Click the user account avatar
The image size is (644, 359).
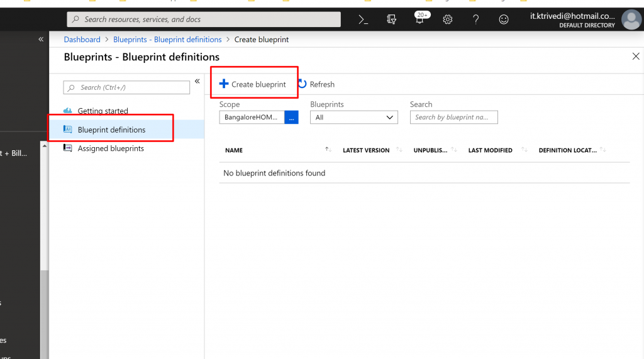(x=631, y=19)
